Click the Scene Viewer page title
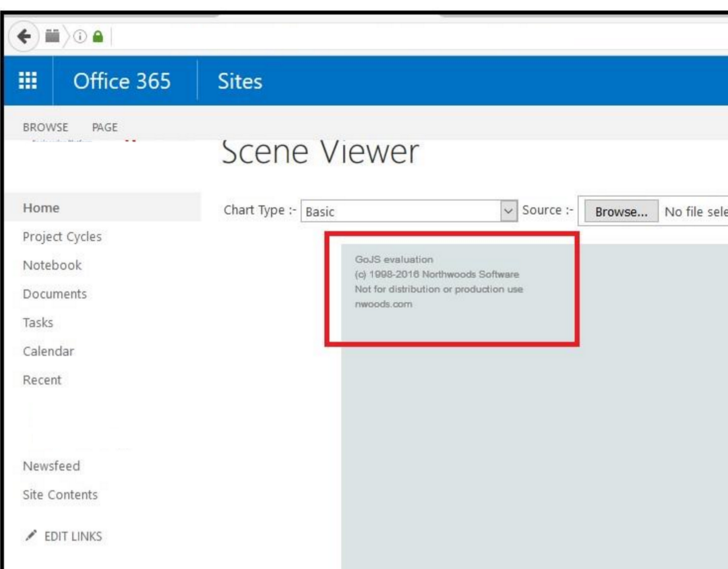 click(320, 151)
